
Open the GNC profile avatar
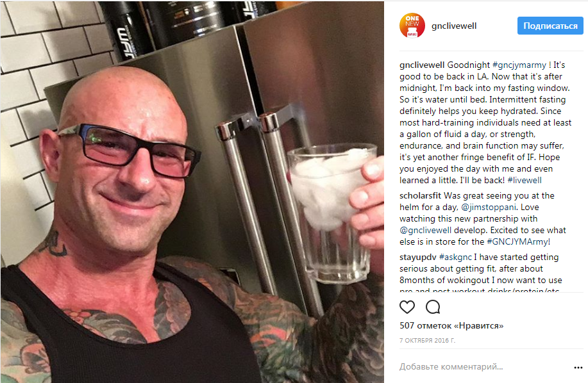[x=412, y=26]
